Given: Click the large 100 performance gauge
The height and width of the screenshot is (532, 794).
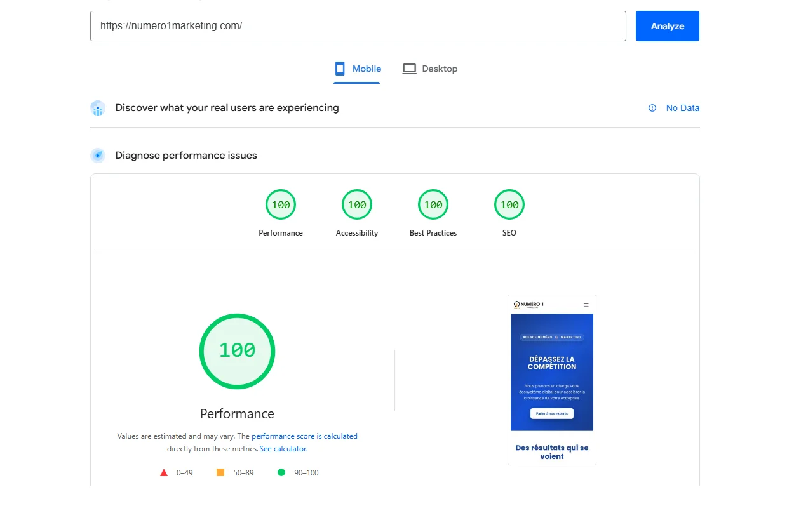Looking at the screenshot, I should click(x=237, y=351).
